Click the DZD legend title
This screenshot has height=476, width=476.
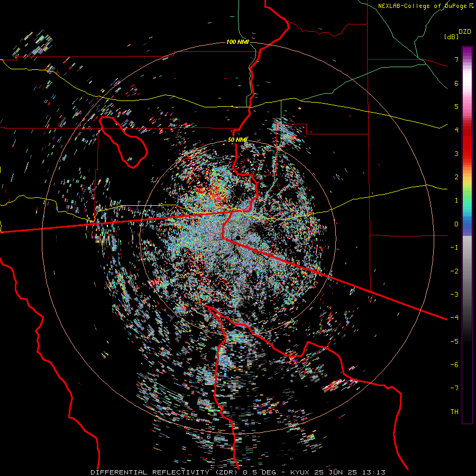point(465,32)
